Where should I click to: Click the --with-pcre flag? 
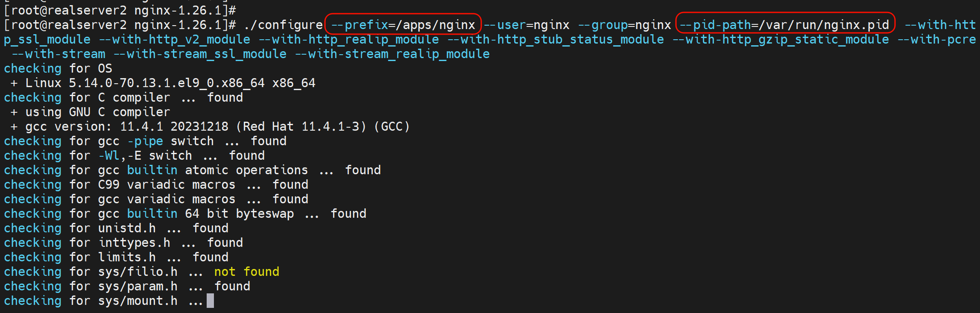point(936,39)
